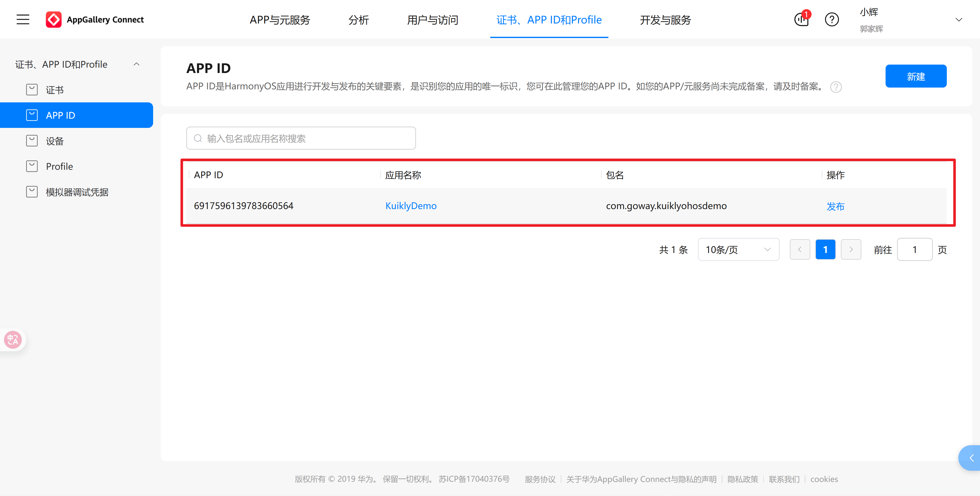Open the 开发与服务 menu
The height and width of the screenshot is (496, 980).
(665, 20)
